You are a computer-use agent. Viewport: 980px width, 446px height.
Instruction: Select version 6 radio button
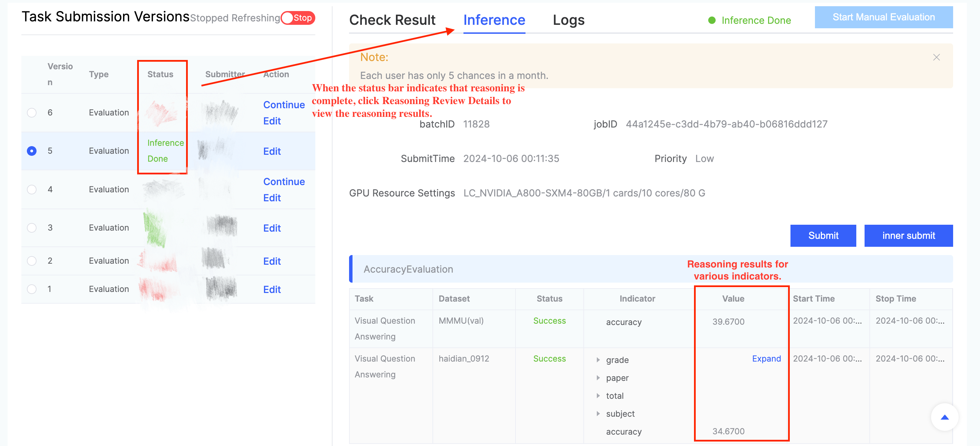(32, 113)
